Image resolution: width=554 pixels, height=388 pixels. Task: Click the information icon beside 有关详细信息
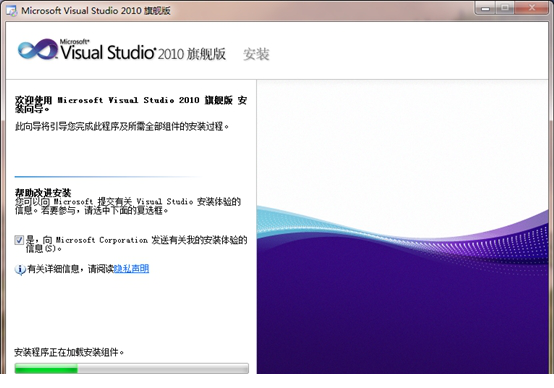pyautogui.click(x=20, y=270)
